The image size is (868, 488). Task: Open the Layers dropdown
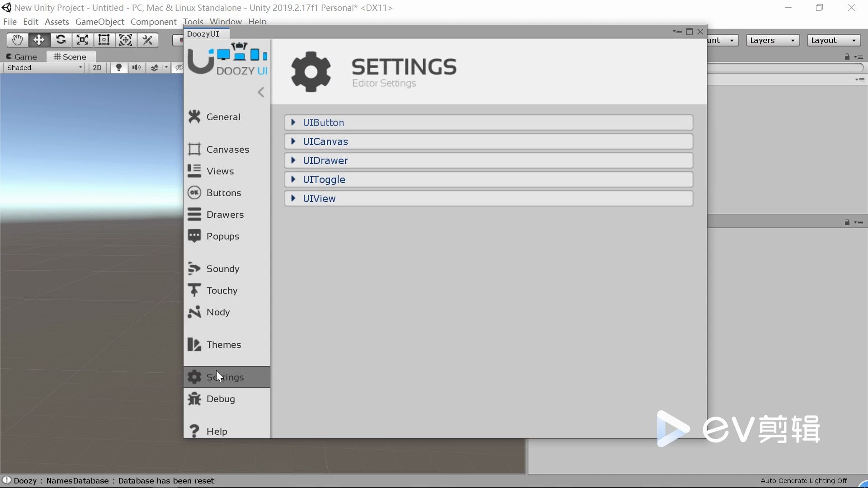point(773,40)
